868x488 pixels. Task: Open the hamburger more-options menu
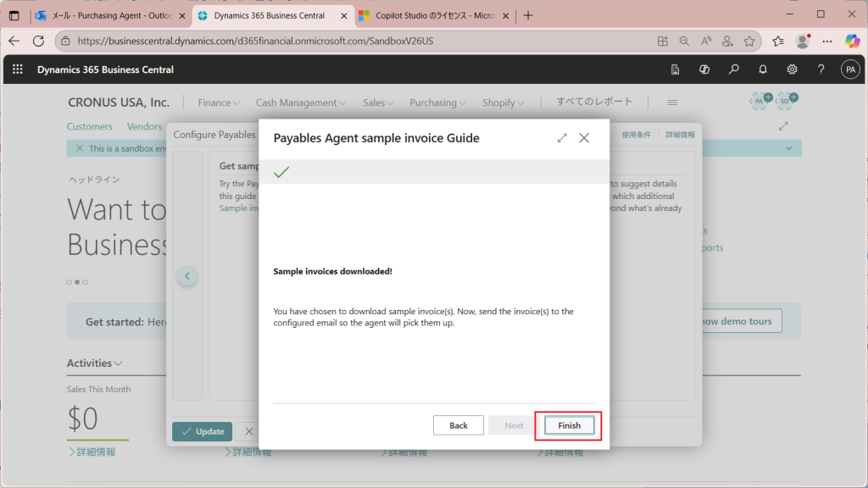(x=672, y=103)
